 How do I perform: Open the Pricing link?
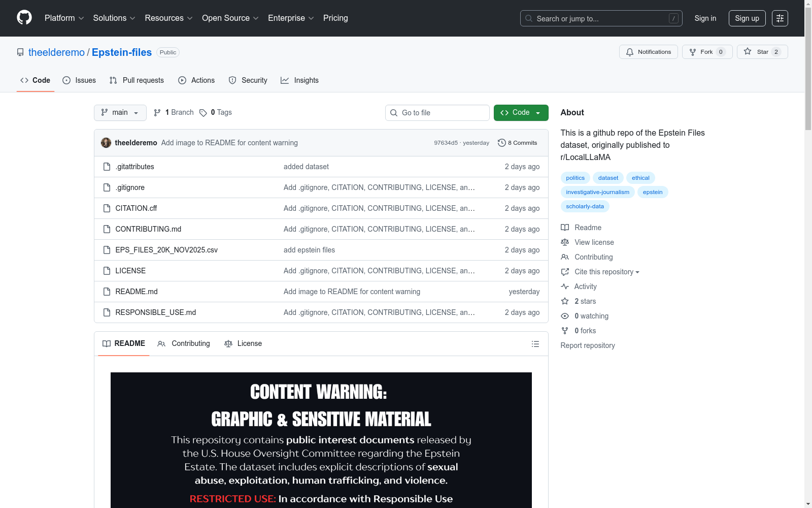(335, 18)
